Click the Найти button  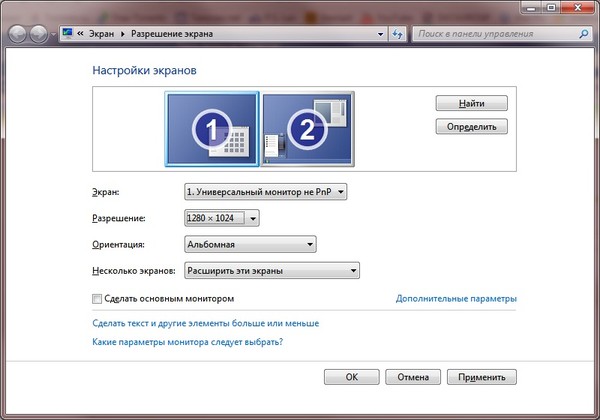pos(471,103)
